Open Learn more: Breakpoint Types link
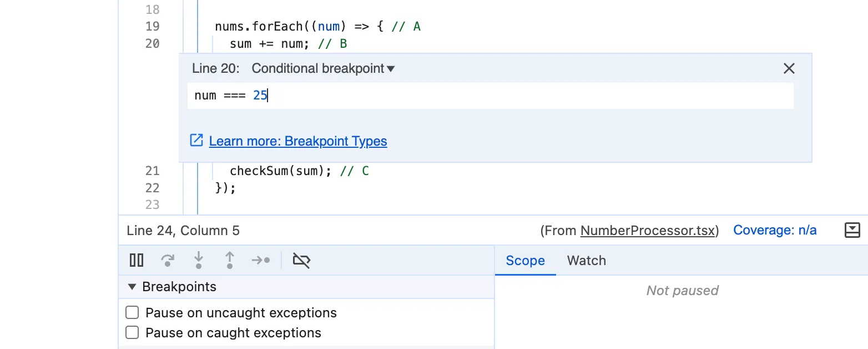The image size is (868, 349). (298, 141)
